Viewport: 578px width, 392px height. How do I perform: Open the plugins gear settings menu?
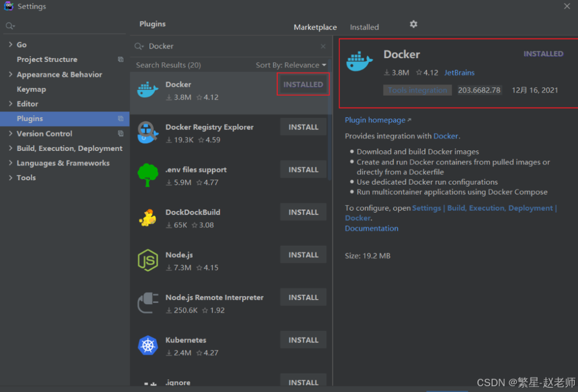click(414, 24)
